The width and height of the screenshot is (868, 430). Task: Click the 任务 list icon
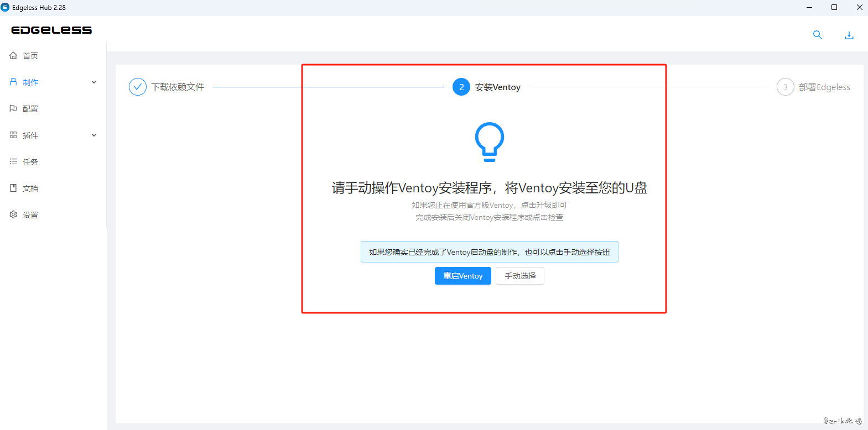pyautogui.click(x=13, y=161)
